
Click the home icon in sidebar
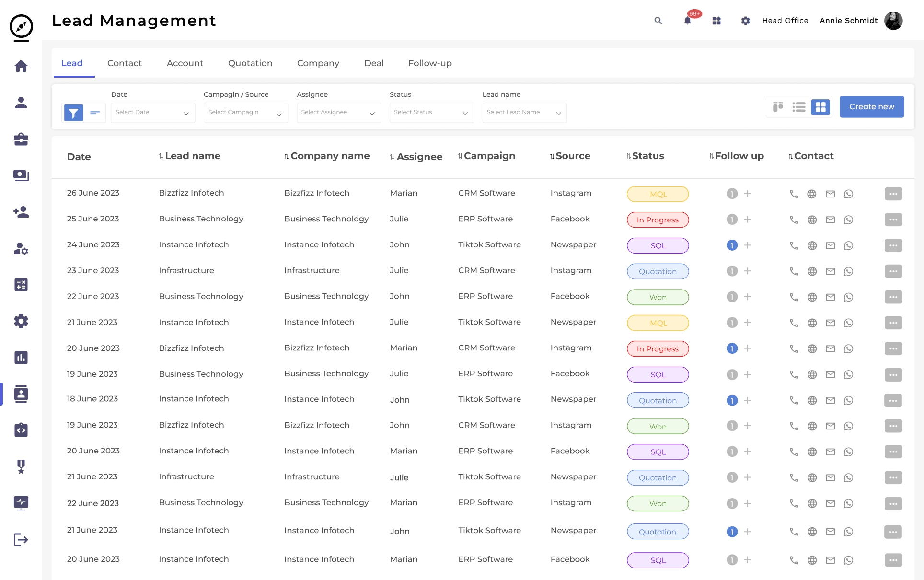tap(21, 66)
